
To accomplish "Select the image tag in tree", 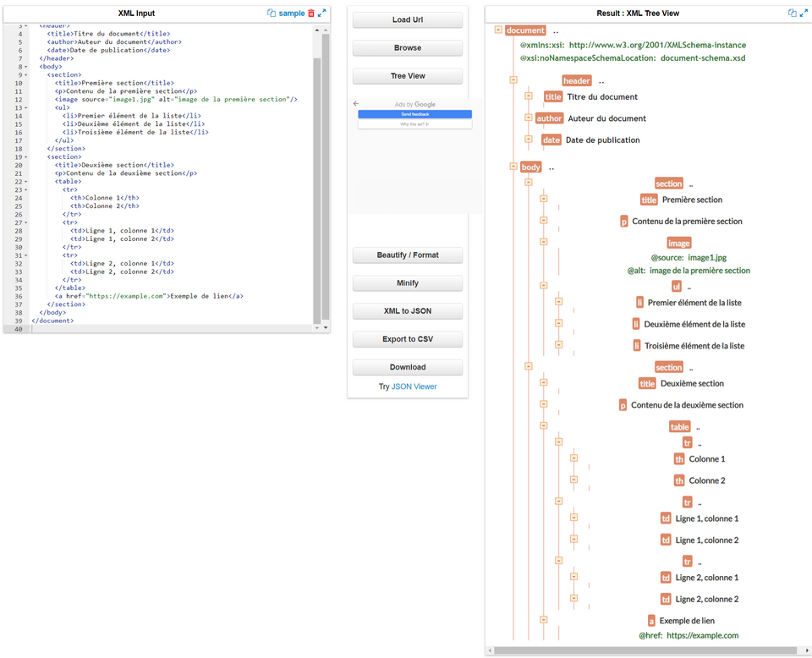I will [678, 244].
